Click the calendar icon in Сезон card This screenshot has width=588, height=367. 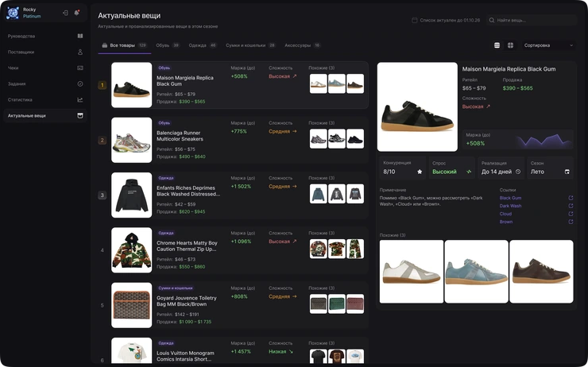click(x=567, y=172)
